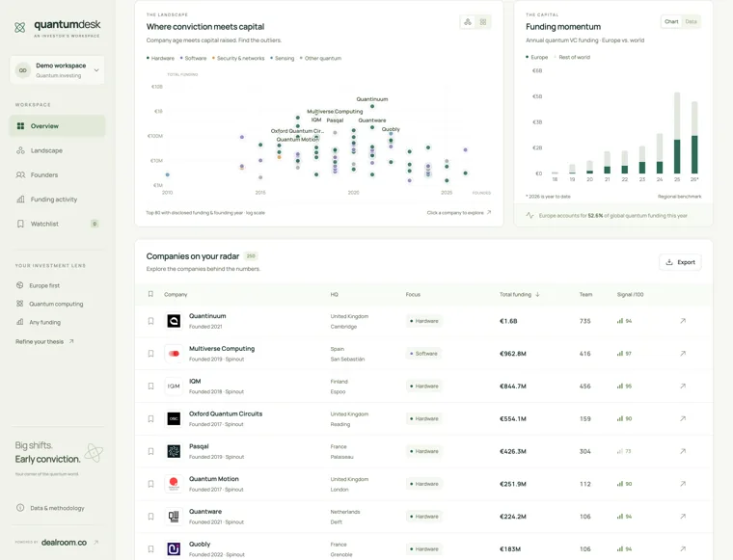Click the Pasqal company name

pos(199,446)
